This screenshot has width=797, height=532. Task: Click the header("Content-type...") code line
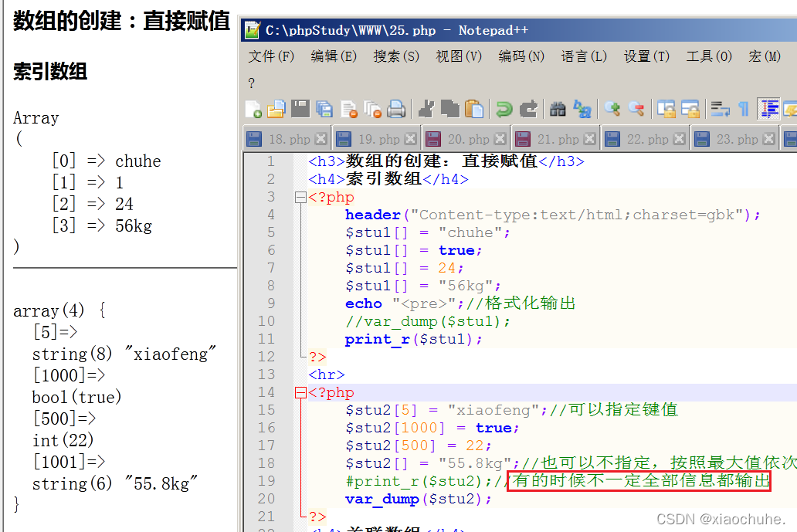[552, 215]
